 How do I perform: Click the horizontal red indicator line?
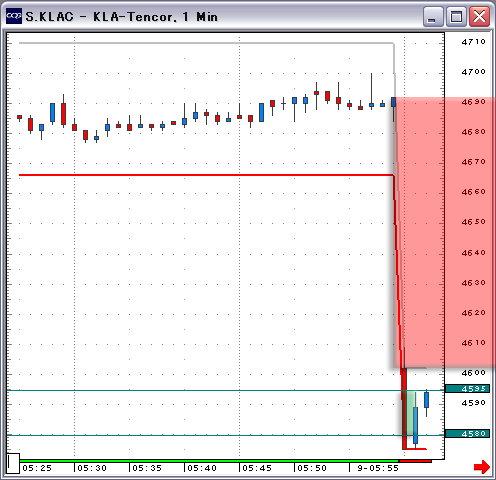[206, 175]
